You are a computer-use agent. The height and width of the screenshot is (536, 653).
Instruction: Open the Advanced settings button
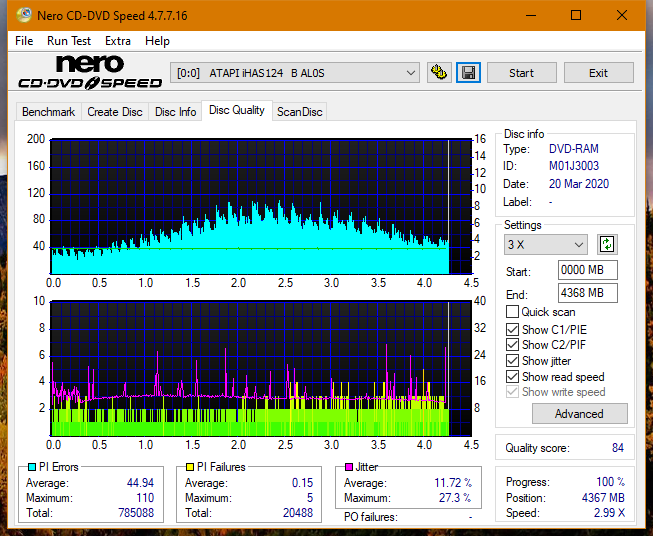click(x=579, y=414)
